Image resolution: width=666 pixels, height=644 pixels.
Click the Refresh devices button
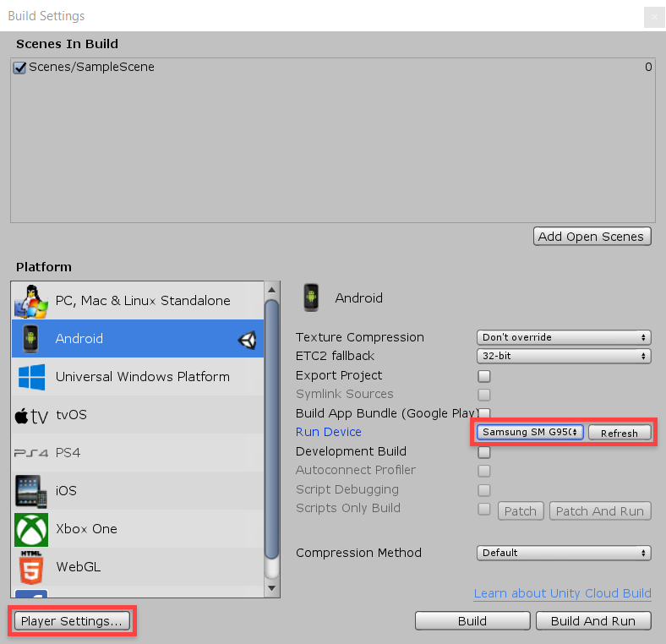tap(620, 433)
